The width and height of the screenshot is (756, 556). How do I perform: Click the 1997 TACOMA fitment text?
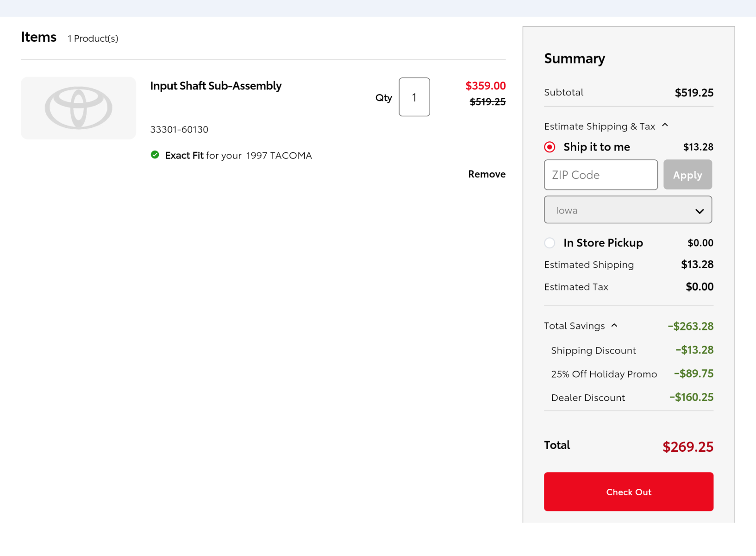tap(279, 155)
